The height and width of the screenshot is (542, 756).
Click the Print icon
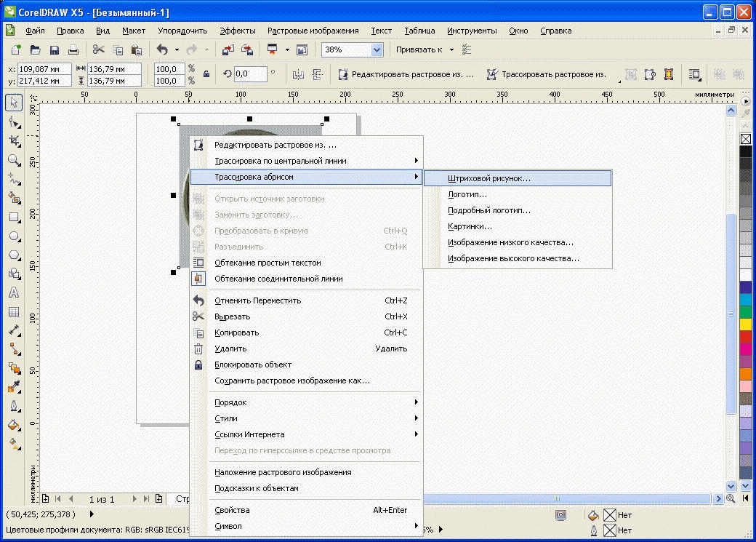73,49
